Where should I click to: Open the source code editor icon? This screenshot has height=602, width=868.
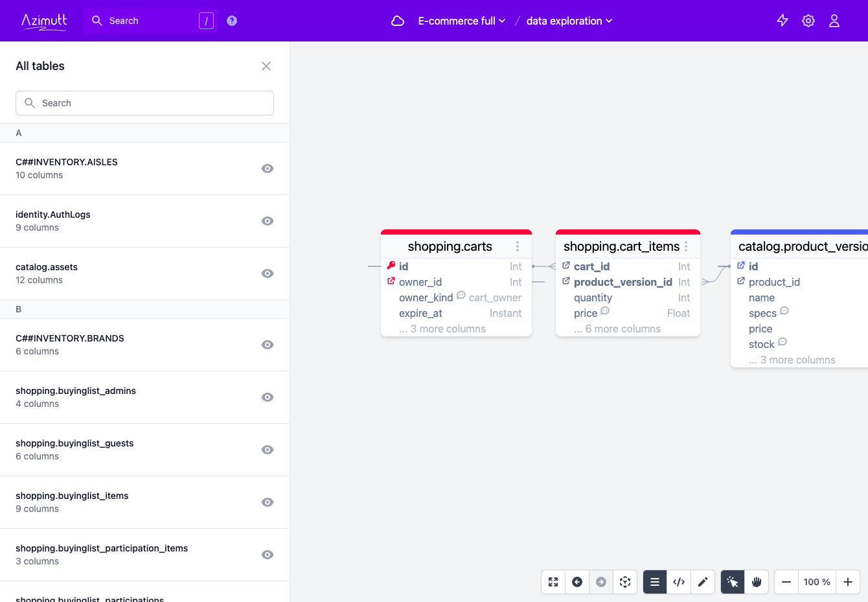679,582
